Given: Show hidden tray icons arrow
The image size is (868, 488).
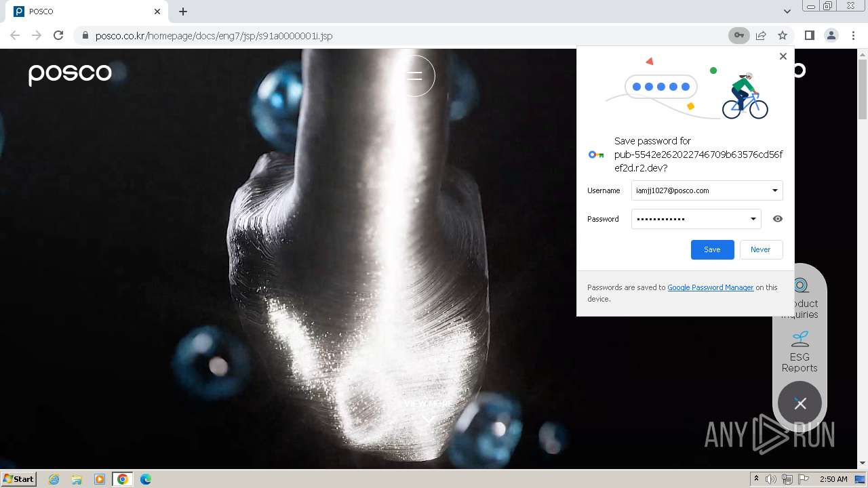Looking at the screenshot, I should coord(756,479).
